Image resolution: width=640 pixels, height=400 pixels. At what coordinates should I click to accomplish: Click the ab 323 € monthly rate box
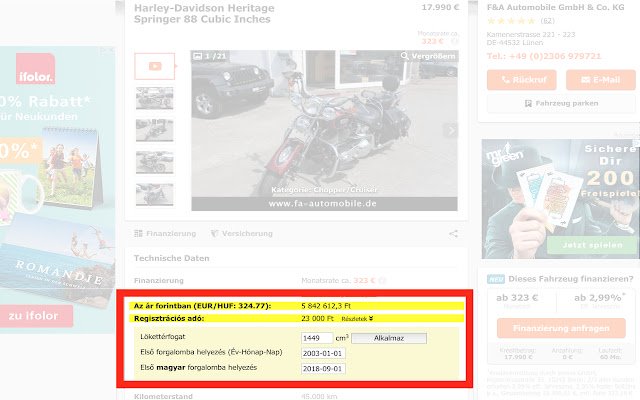[517, 301]
